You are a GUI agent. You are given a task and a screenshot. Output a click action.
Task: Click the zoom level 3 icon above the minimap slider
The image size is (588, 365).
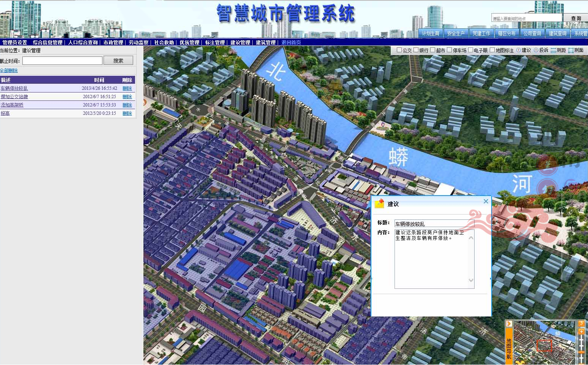click(x=581, y=323)
